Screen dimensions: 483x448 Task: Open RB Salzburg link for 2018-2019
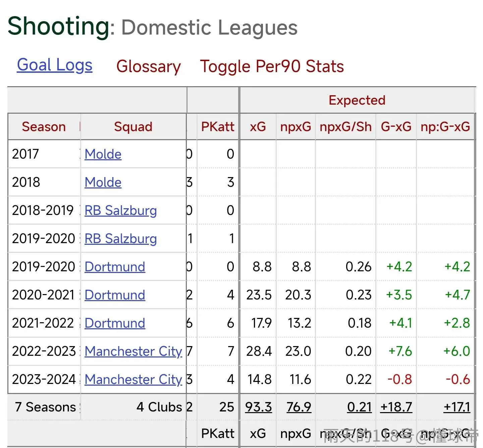[121, 211]
